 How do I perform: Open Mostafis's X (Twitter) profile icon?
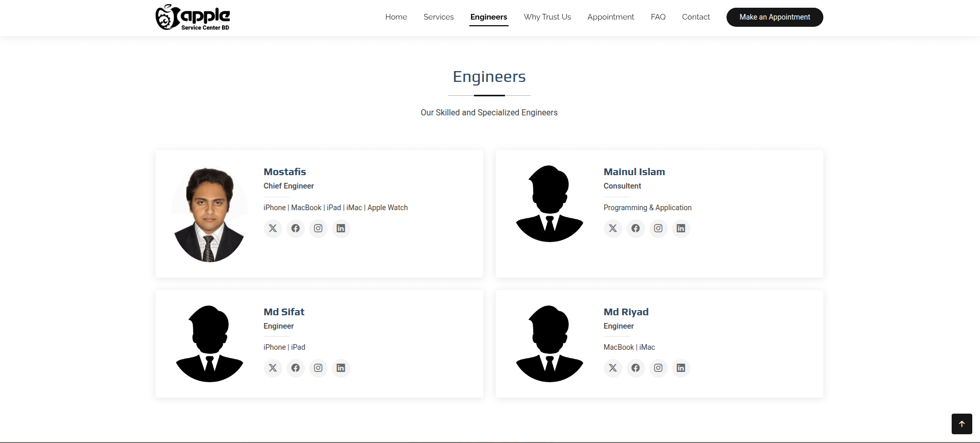273,228
